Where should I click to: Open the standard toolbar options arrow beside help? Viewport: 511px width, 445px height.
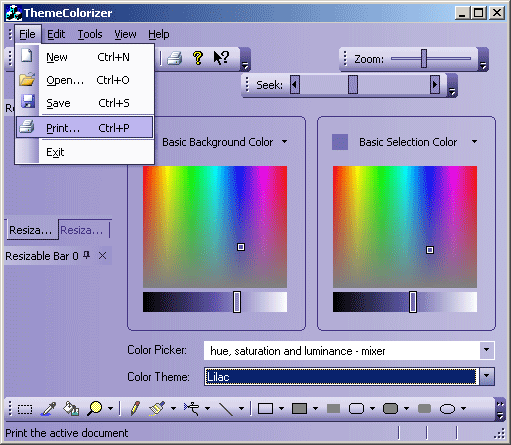[245, 60]
